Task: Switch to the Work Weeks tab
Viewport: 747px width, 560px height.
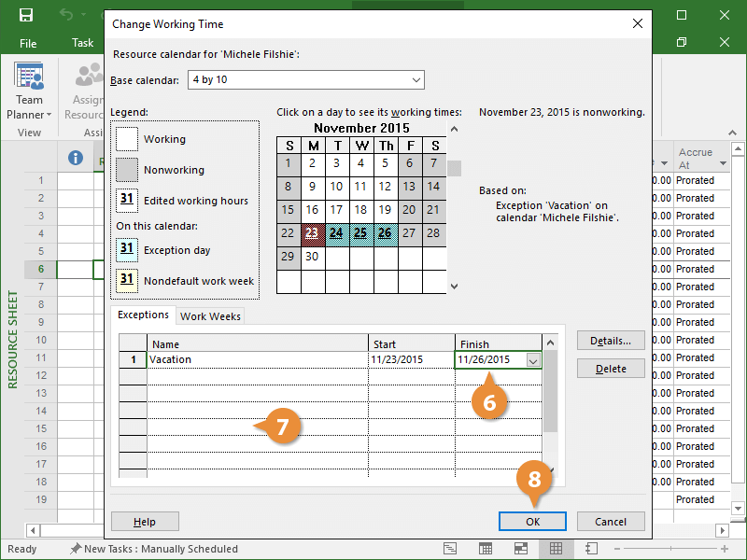Action: coord(210,316)
